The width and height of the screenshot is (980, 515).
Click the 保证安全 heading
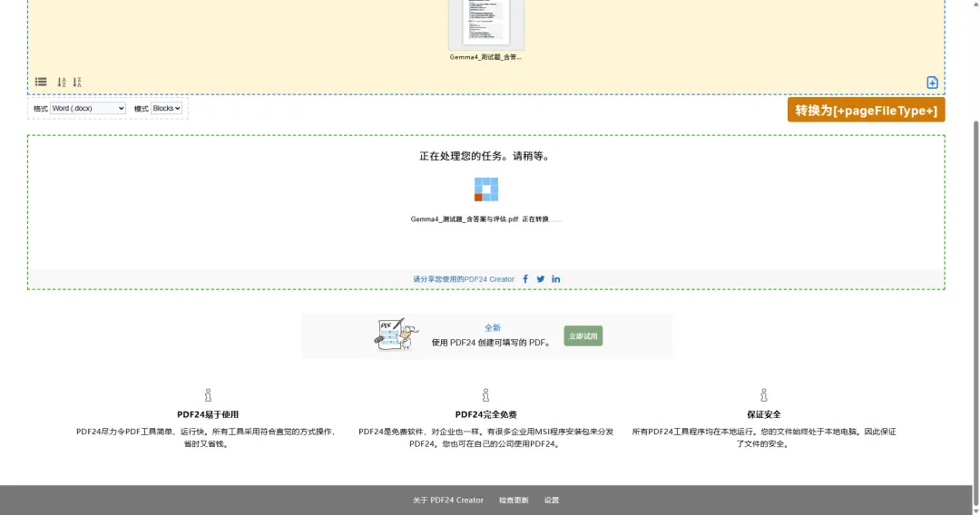764,414
